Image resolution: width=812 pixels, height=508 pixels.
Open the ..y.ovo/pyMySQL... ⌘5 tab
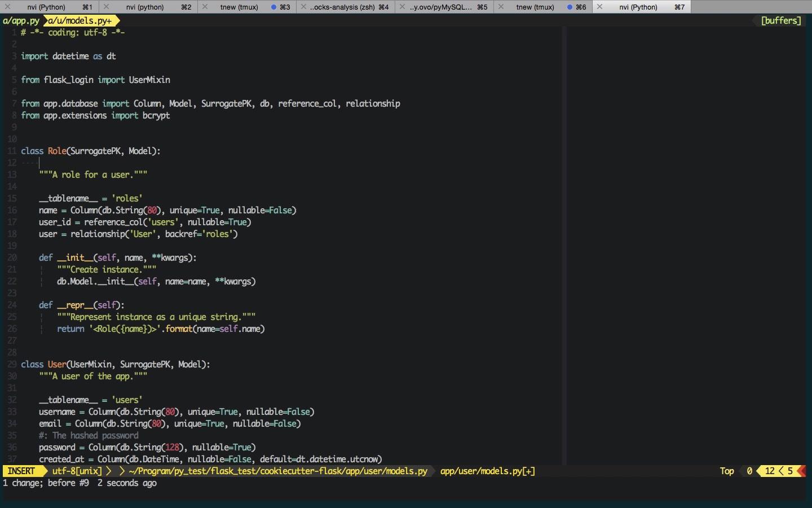(444, 7)
